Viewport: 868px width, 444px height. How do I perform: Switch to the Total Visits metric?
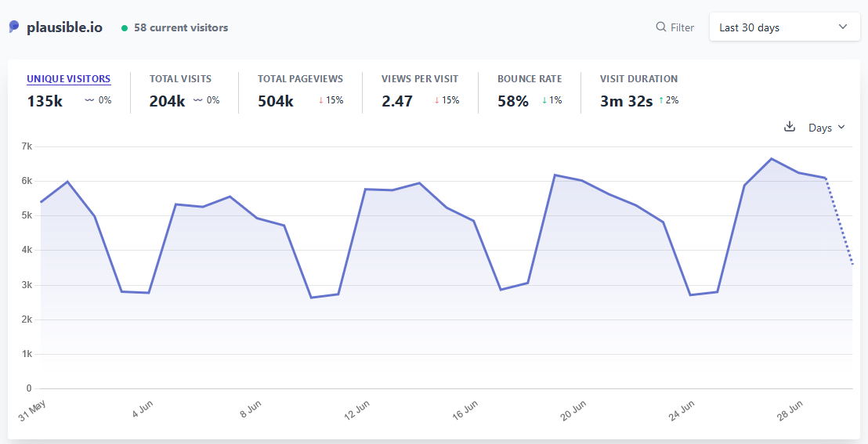(180, 79)
